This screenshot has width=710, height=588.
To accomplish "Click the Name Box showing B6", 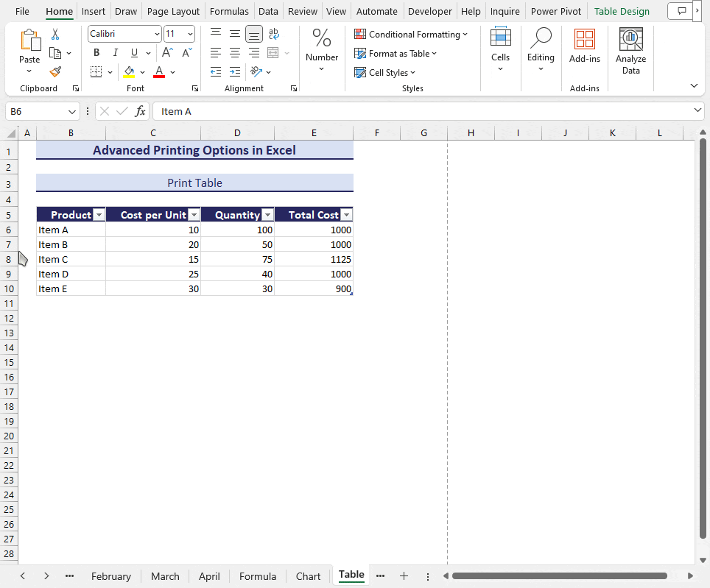I will point(37,111).
